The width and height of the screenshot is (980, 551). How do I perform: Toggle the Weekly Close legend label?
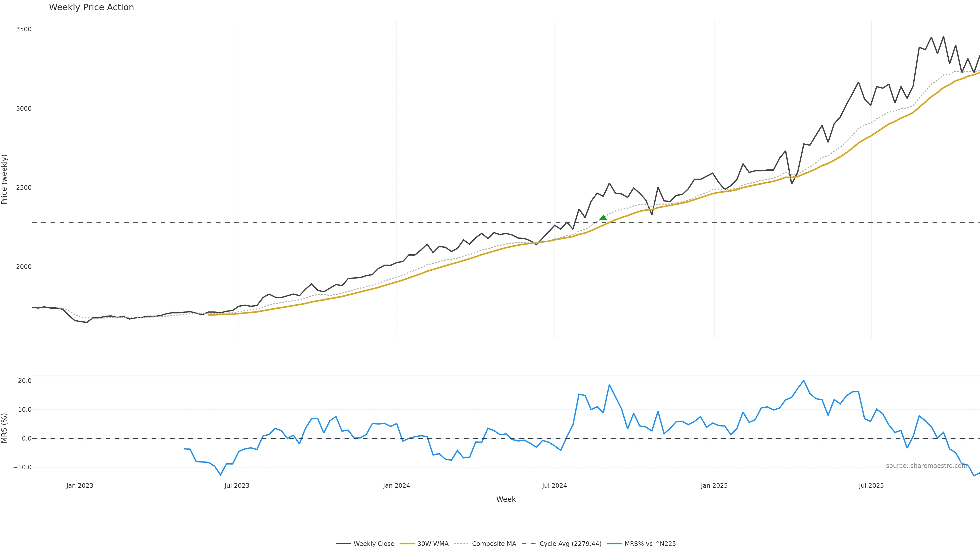pyautogui.click(x=374, y=544)
